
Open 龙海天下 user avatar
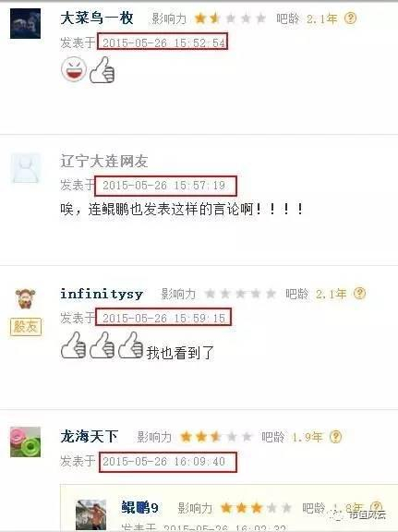[x=26, y=441]
